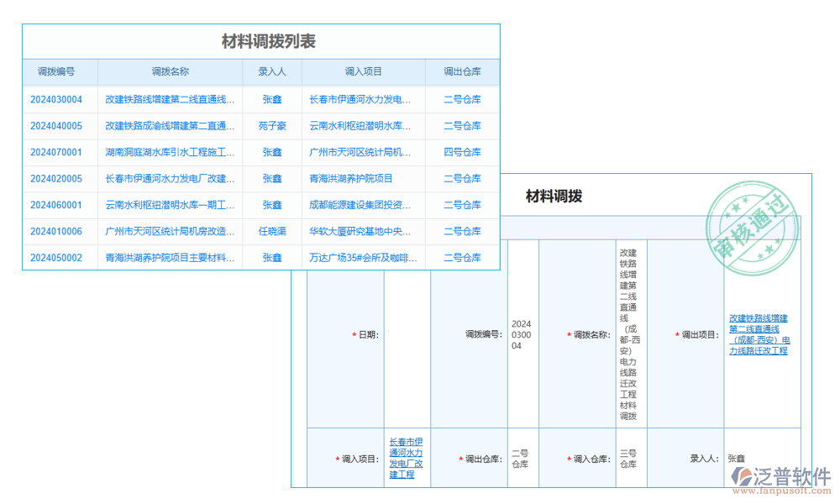Click the Fanpu Software logo icon
Screen dimensions: 840x504
click(x=741, y=475)
